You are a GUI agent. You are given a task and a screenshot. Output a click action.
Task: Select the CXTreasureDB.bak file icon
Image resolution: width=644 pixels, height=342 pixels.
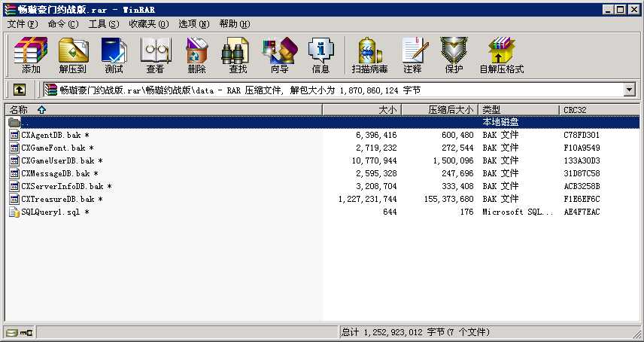pos(14,199)
